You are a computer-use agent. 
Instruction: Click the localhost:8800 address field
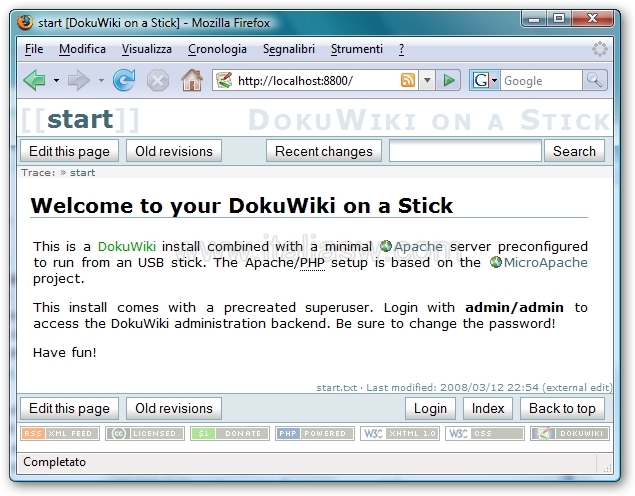[316, 81]
